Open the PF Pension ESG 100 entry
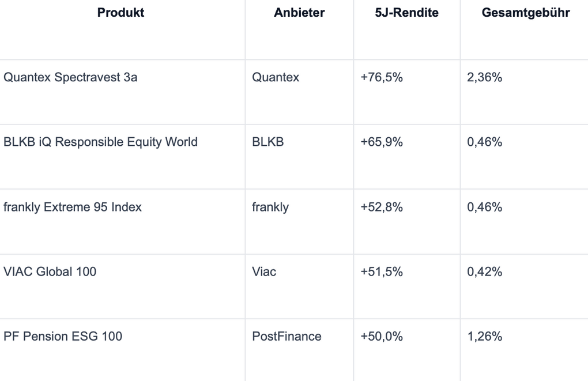This screenshot has width=588, height=381. (x=63, y=336)
